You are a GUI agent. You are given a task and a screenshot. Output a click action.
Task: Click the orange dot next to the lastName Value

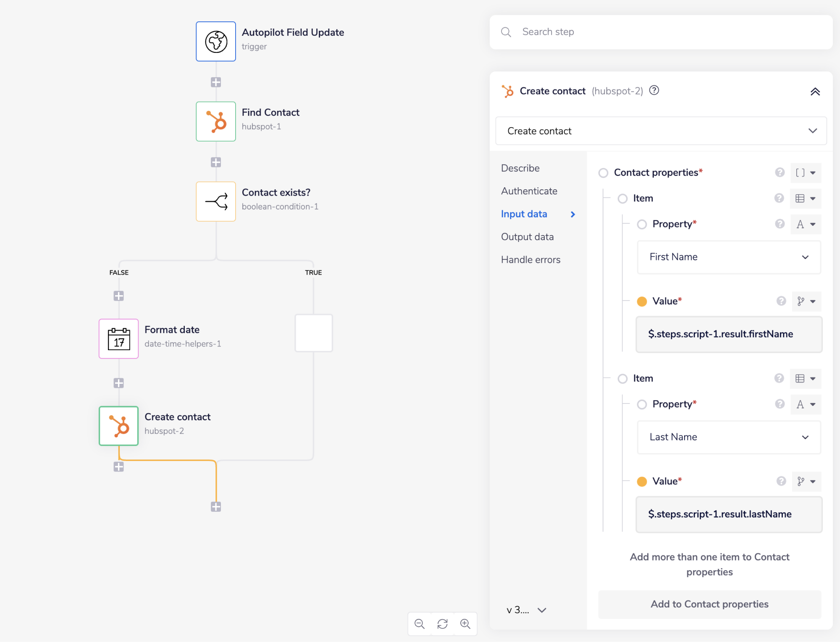tap(641, 482)
